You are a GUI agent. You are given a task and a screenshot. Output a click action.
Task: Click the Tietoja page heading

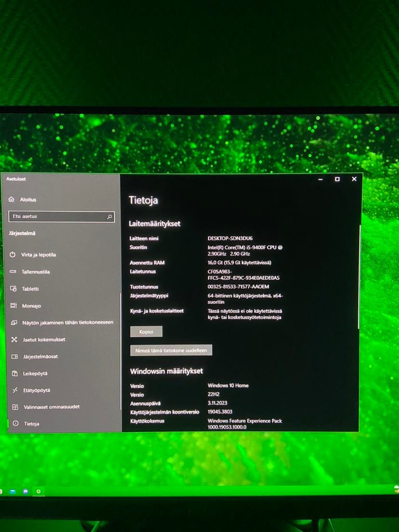point(143,200)
